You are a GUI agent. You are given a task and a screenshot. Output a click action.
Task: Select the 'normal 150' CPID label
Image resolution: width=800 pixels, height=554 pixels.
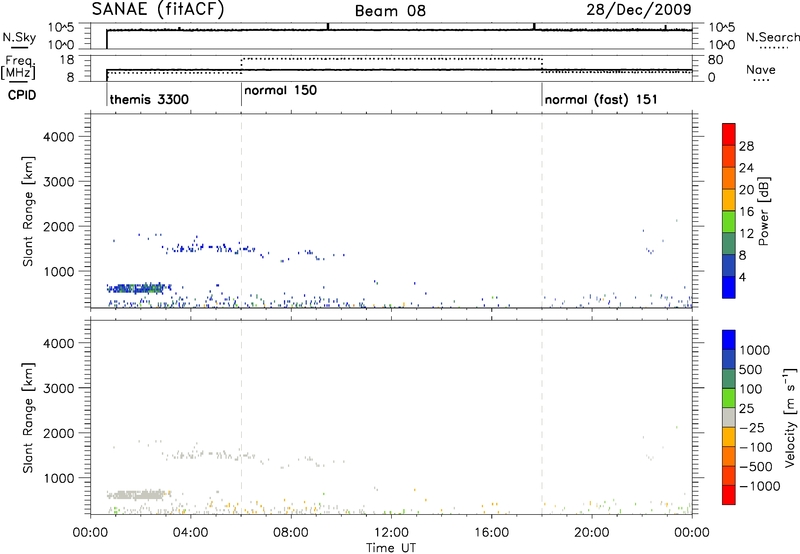(281, 90)
